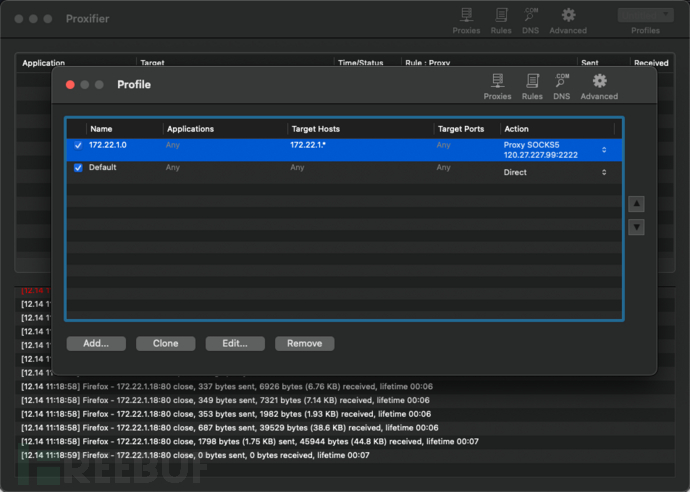Image resolution: width=690 pixels, height=492 pixels.
Task: Select the rule name 172.22.1.0
Action: (x=107, y=145)
